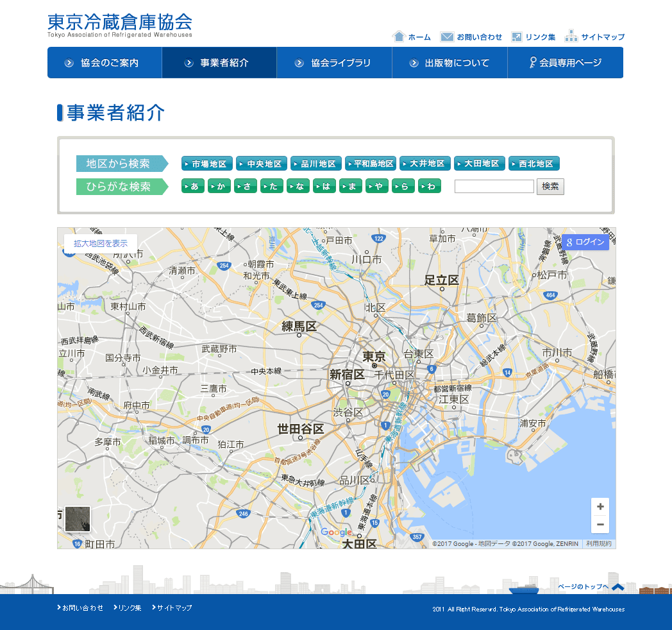The image size is (672, 630).
Task: Open Street View via the map corner thumbnail
Action: (x=78, y=520)
